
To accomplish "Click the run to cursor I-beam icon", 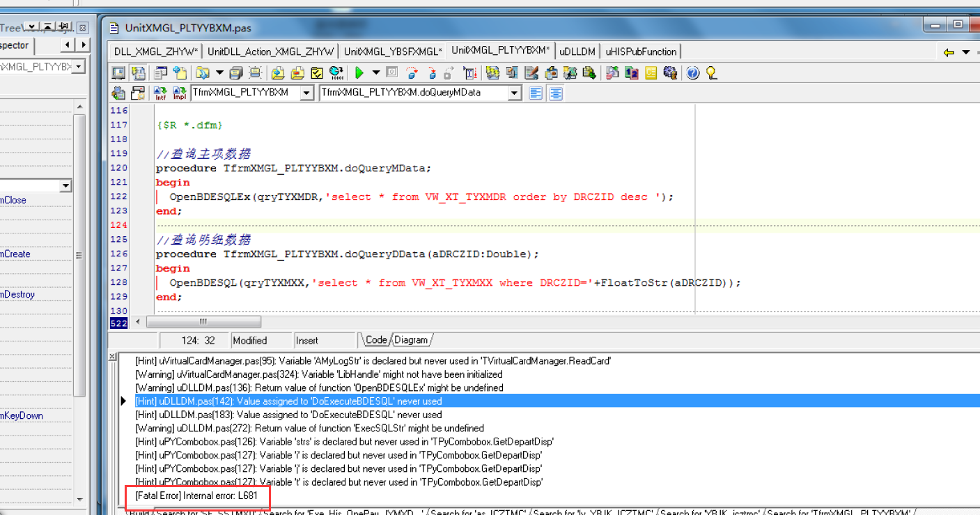I will coord(470,72).
